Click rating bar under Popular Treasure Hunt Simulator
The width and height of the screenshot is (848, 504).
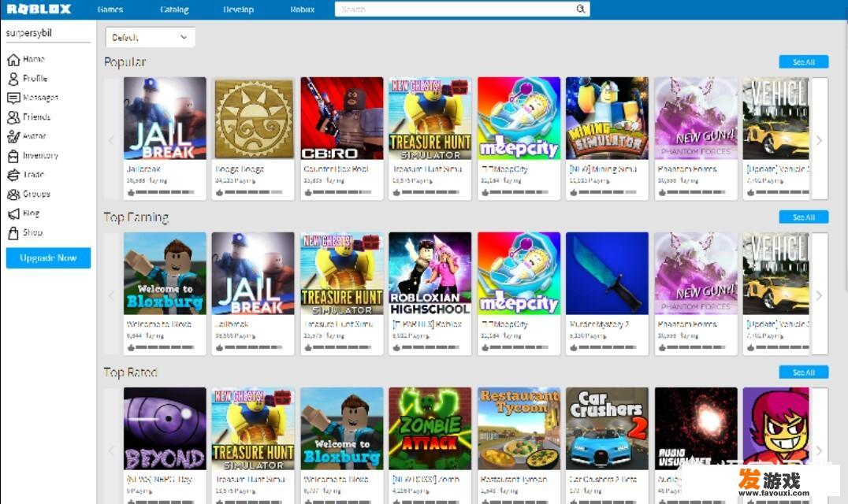pos(430,192)
